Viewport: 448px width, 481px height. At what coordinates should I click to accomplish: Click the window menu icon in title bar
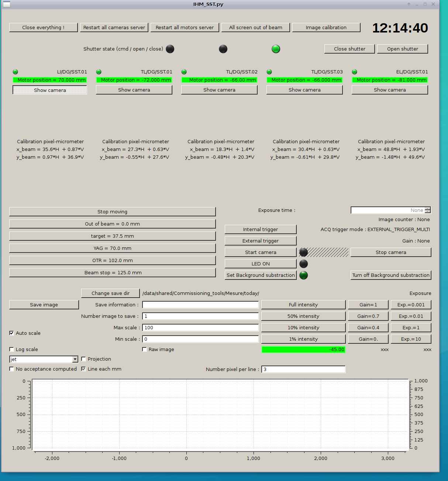tap(7, 4)
